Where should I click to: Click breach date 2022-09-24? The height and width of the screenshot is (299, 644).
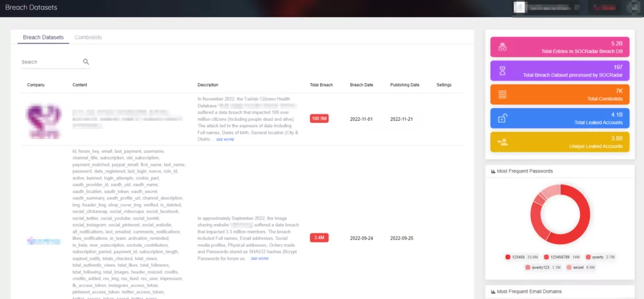pos(362,238)
